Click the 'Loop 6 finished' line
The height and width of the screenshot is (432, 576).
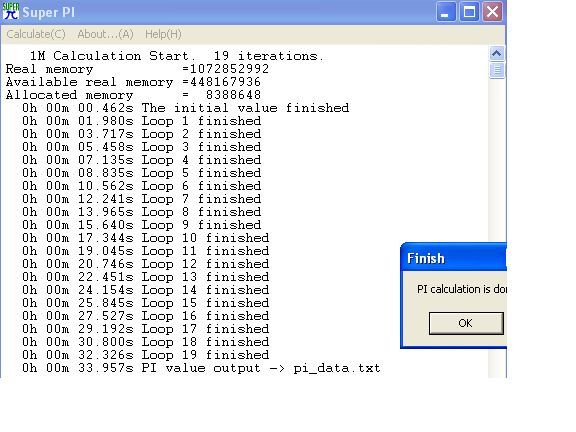click(141, 186)
